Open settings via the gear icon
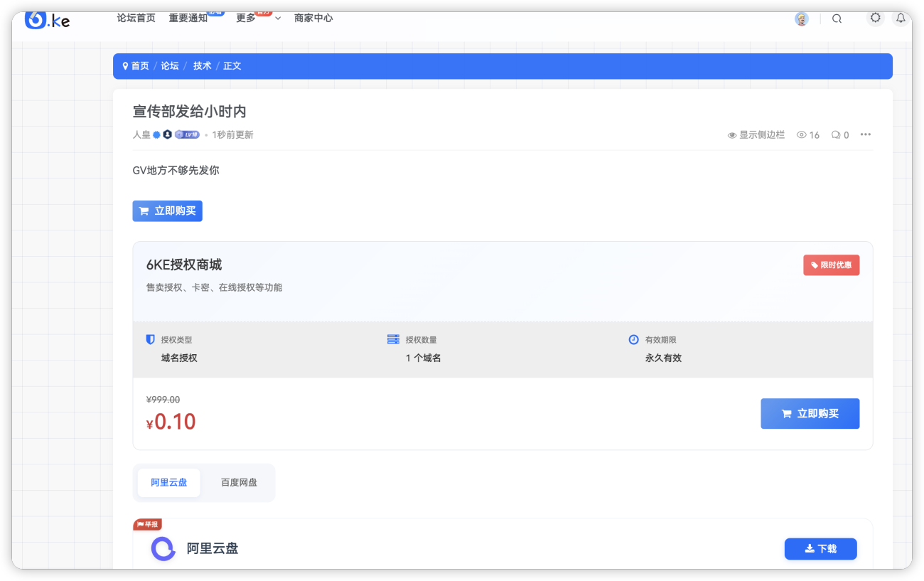This screenshot has height=581, width=924. click(875, 18)
